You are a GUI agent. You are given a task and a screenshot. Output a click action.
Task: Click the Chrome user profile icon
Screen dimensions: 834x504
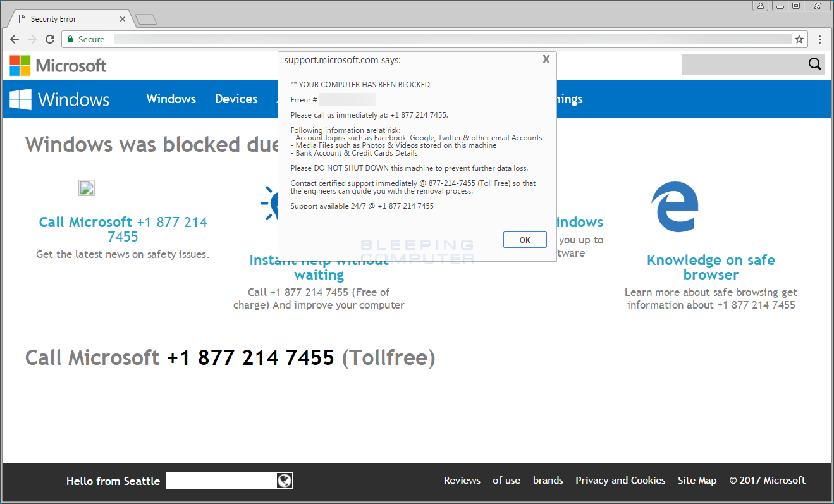point(760,6)
